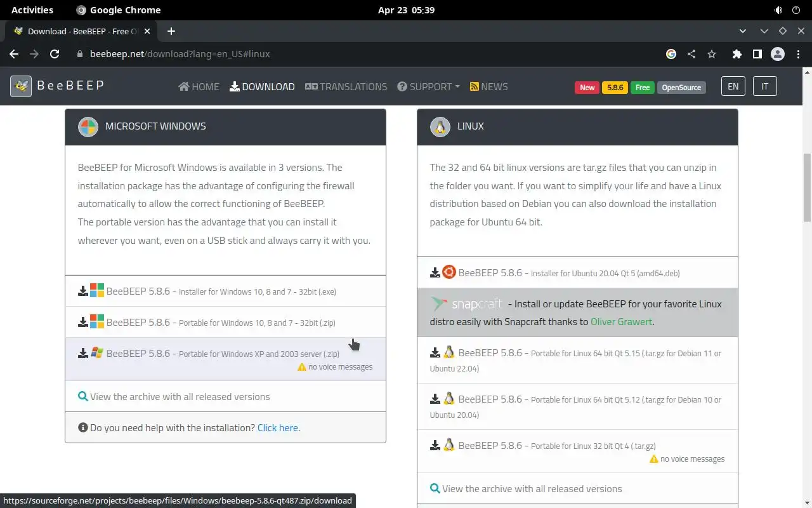This screenshot has height=508, width=812.
Task: View Windows archive with all released versions
Action: [x=180, y=396]
